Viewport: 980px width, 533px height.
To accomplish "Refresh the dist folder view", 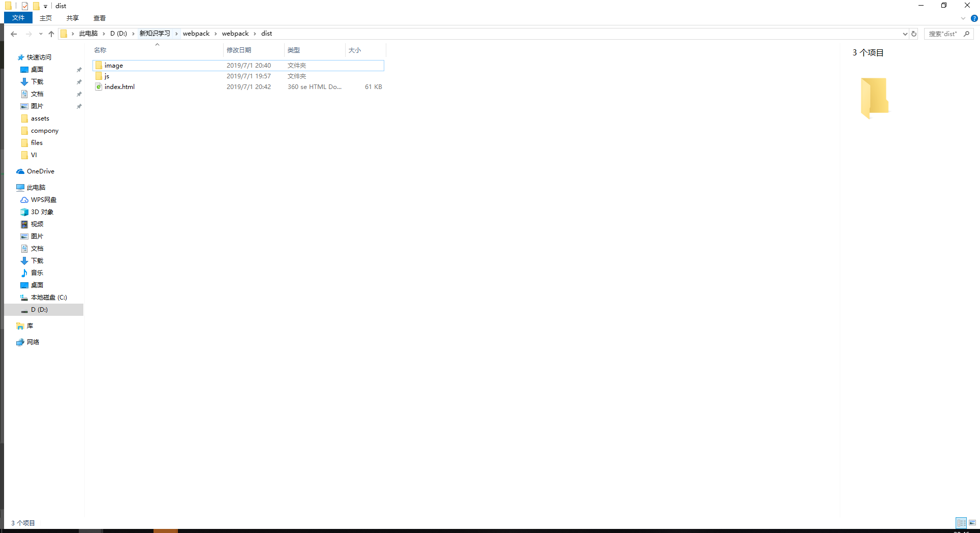I will 914,34.
